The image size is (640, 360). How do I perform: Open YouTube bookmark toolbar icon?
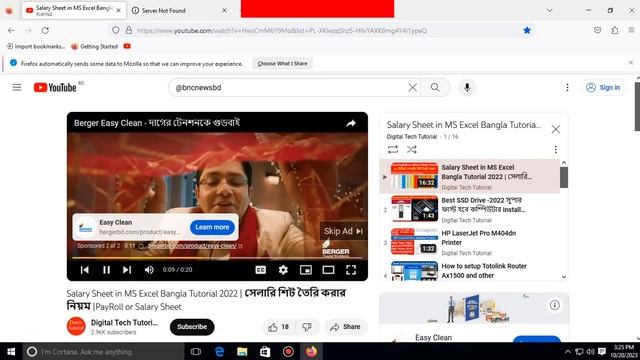[x=127, y=46]
